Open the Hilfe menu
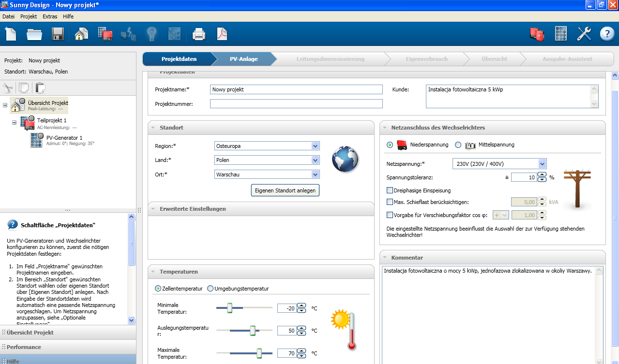The width and height of the screenshot is (619, 364). [x=68, y=16]
